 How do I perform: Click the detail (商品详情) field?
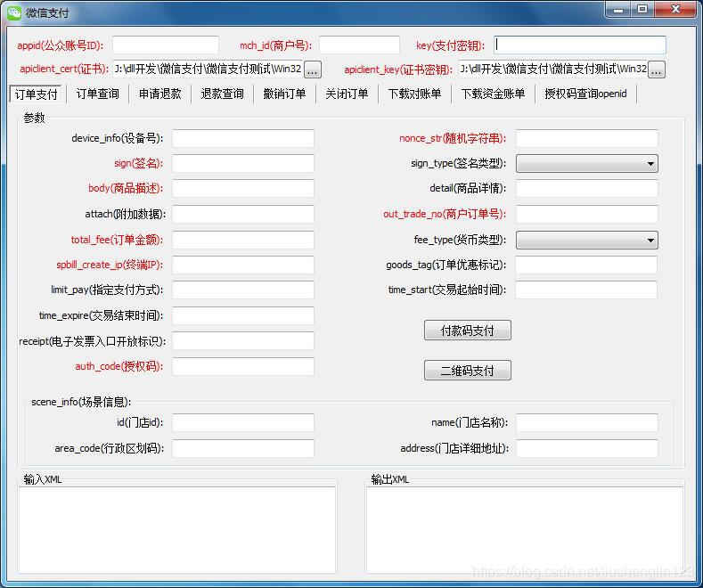tap(587, 188)
